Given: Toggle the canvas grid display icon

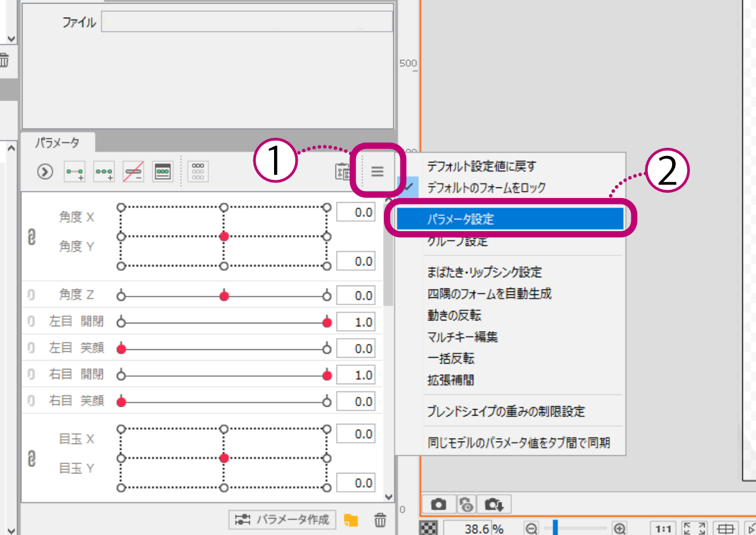Looking at the screenshot, I should click(726, 528).
